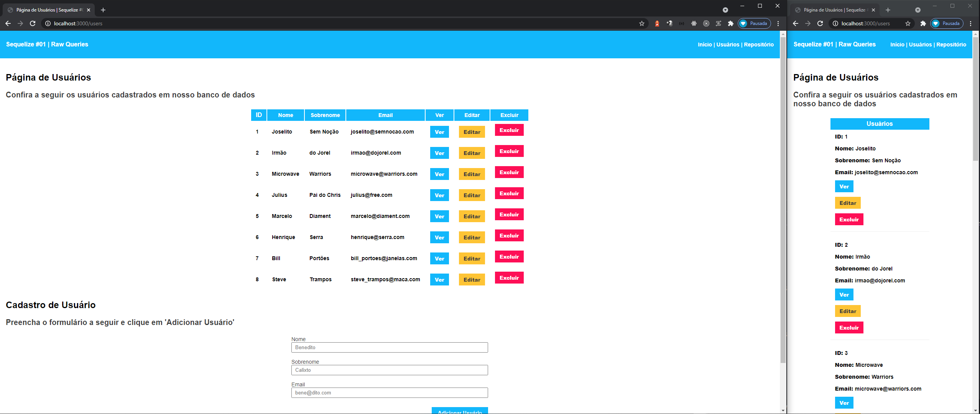Reload the page in the left window

tap(33, 23)
